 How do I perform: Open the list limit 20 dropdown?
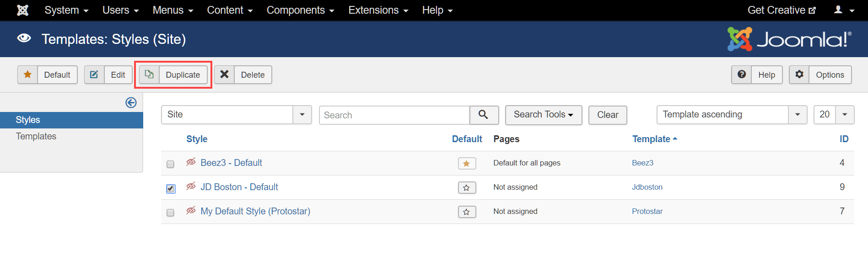[x=834, y=115]
